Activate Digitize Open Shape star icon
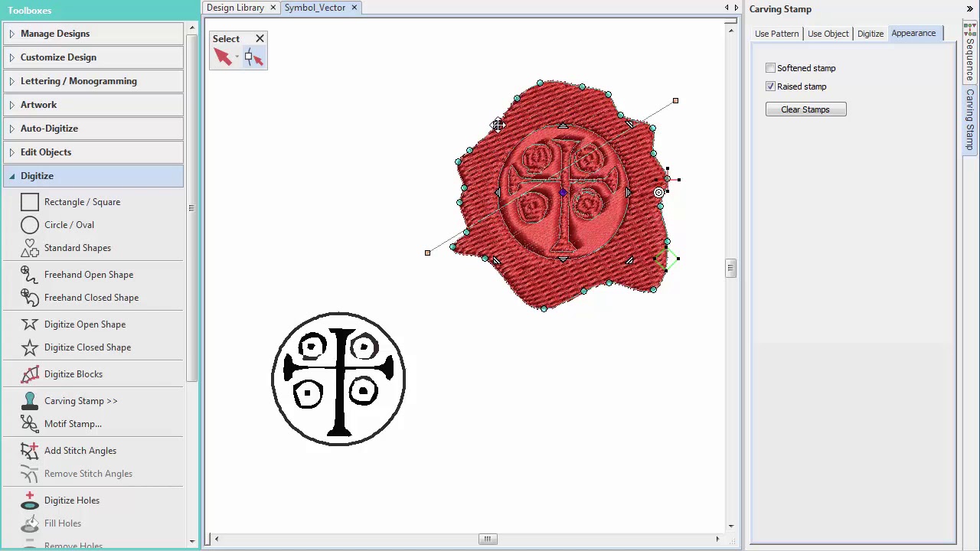Viewport: 980px width, 551px height. (x=30, y=324)
